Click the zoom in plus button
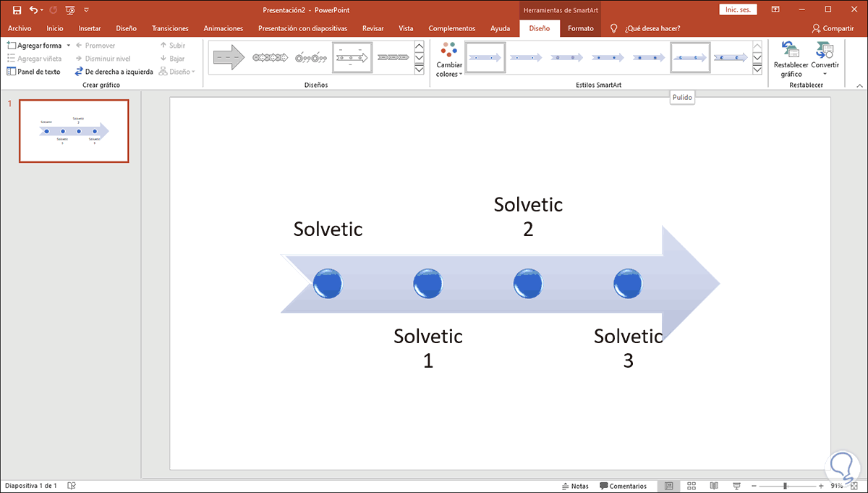Viewport: 868px width, 493px height. (x=821, y=486)
